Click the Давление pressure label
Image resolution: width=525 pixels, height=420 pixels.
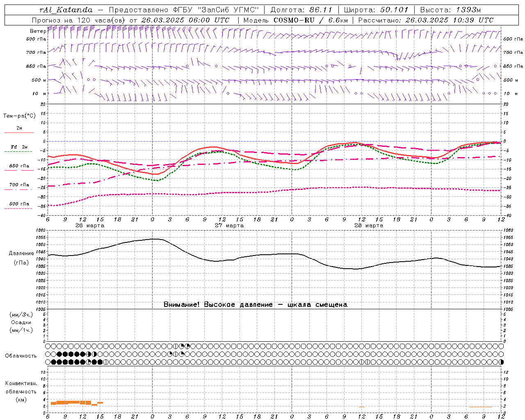tap(21, 253)
